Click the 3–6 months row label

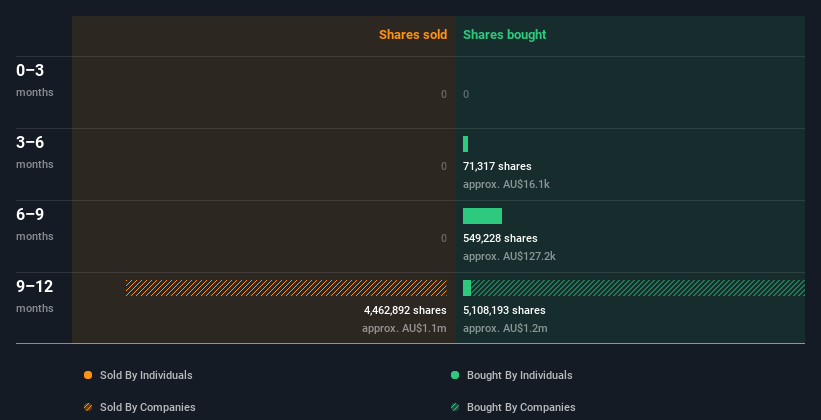(x=35, y=152)
